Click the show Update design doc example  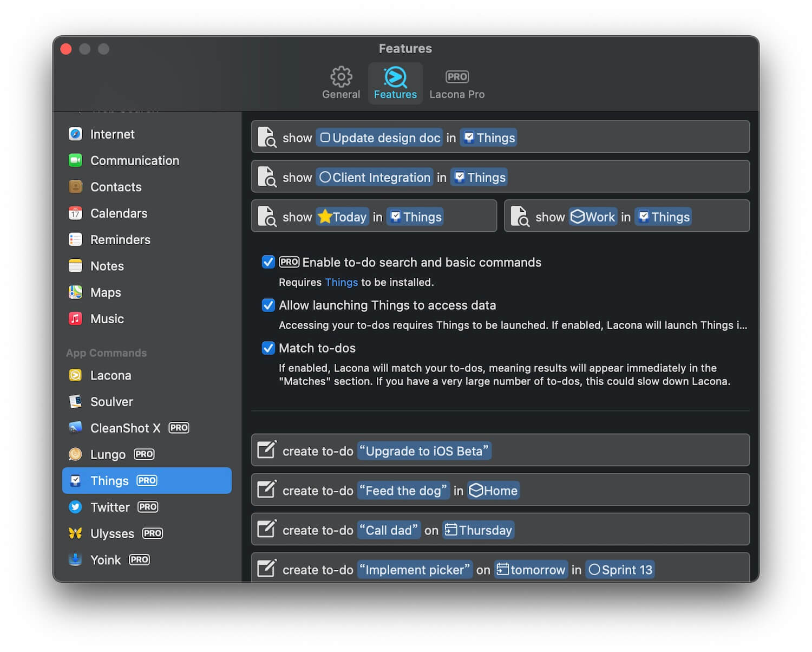tap(500, 137)
